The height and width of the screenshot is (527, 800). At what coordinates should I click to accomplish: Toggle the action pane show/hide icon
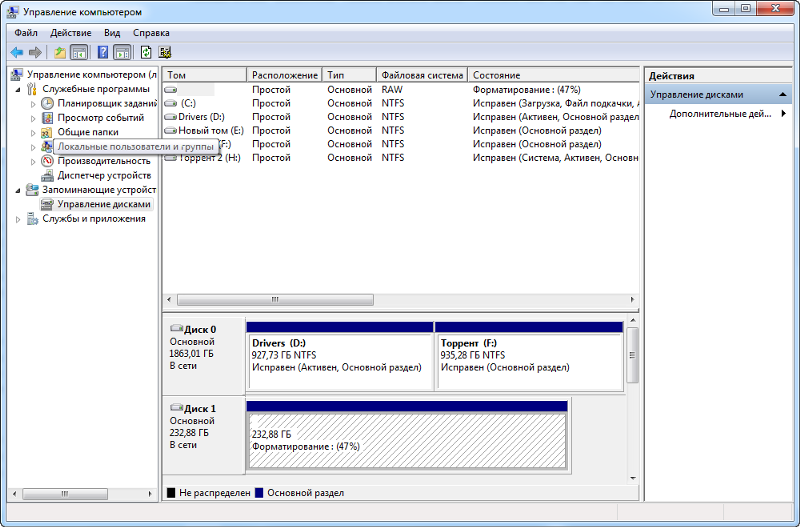(122, 52)
